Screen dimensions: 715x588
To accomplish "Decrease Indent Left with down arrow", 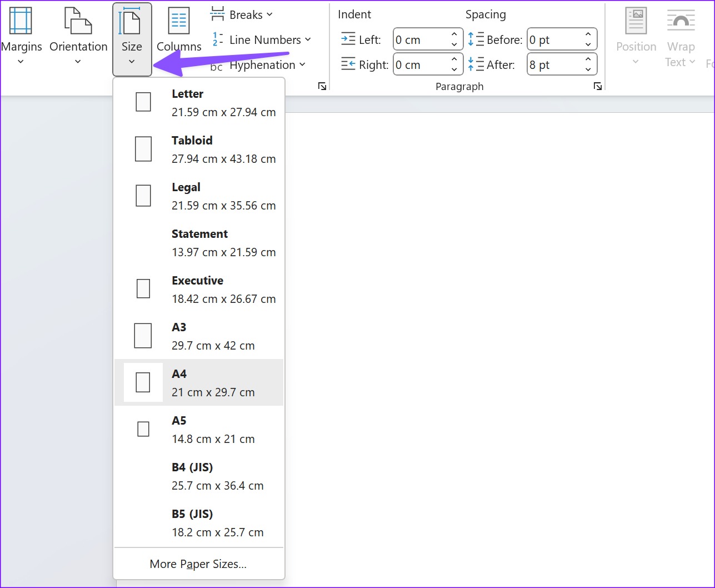I will [x=454, y=45].
